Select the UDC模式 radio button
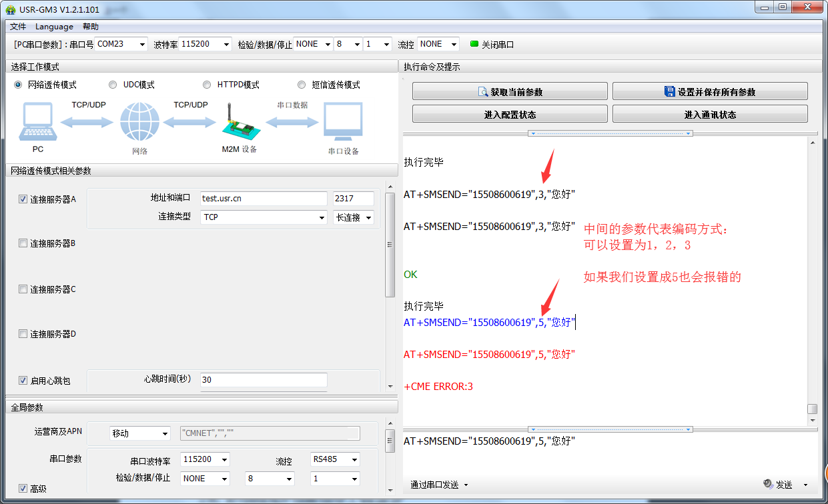Screen dimensions: 828x504 (x=113, y=85)
